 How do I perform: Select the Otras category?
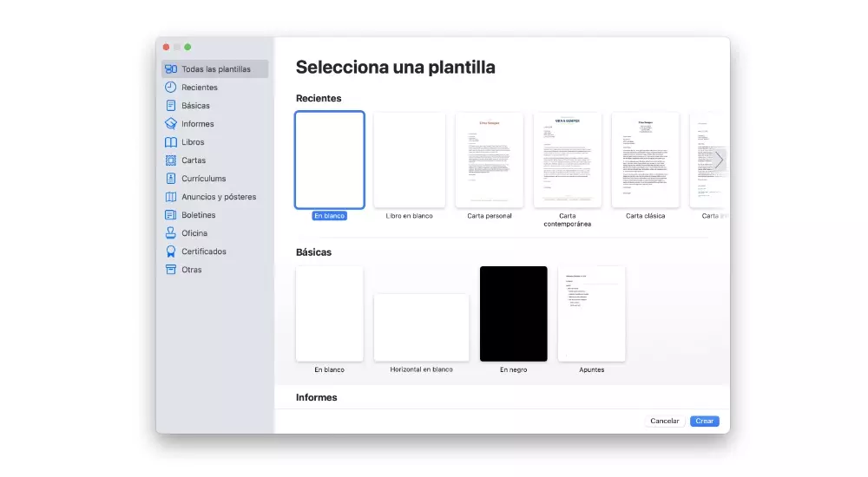191,270
